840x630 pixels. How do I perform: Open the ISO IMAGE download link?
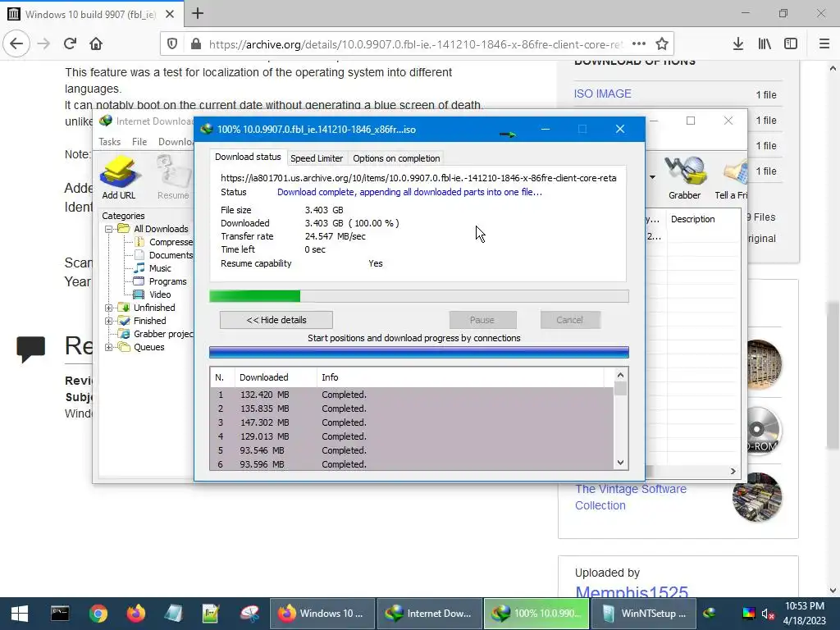tap(602, 94)
